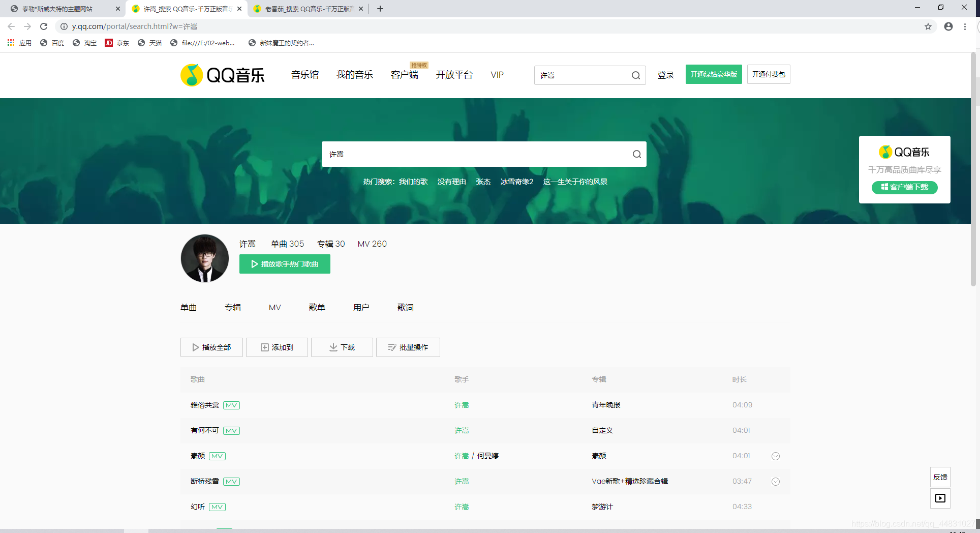Close the 老番茄 search tab
Viewport: 980px width, 533px height.
361,9
